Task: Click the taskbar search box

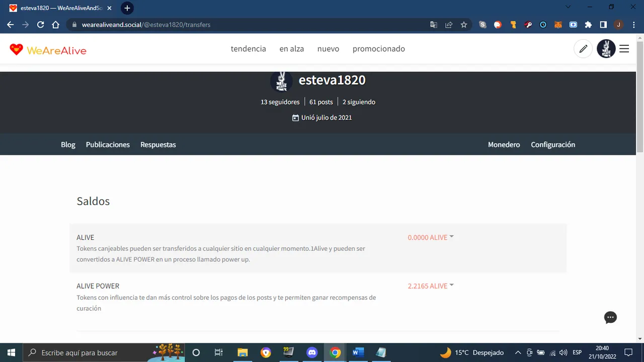Action: pyautogui.click(x=104, y=352)
